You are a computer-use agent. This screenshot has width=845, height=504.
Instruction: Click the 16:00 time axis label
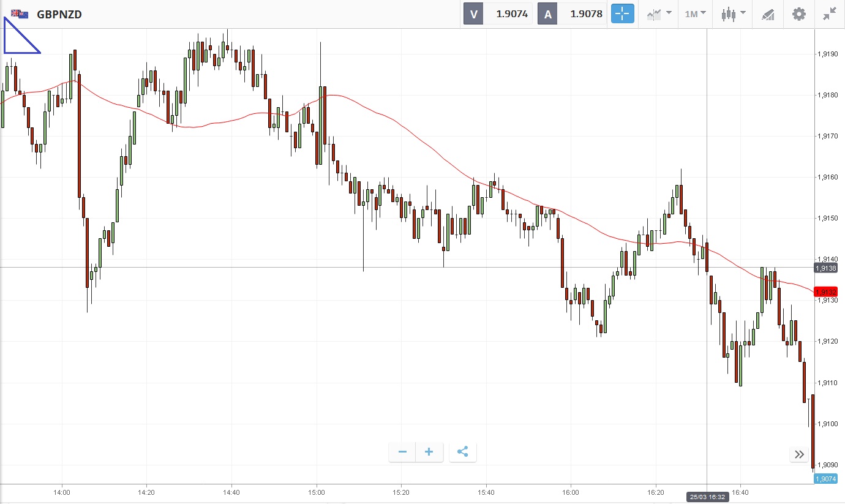570,491
